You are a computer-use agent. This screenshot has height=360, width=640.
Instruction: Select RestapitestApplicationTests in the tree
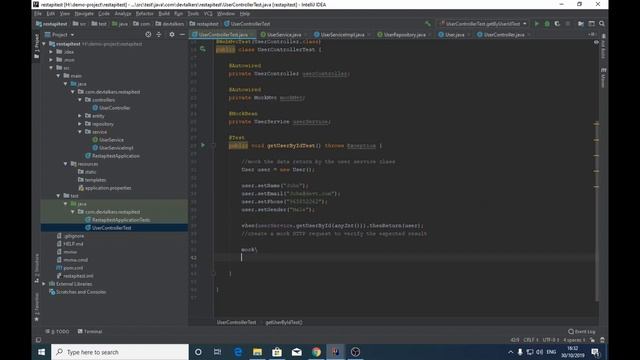[121, 220]
